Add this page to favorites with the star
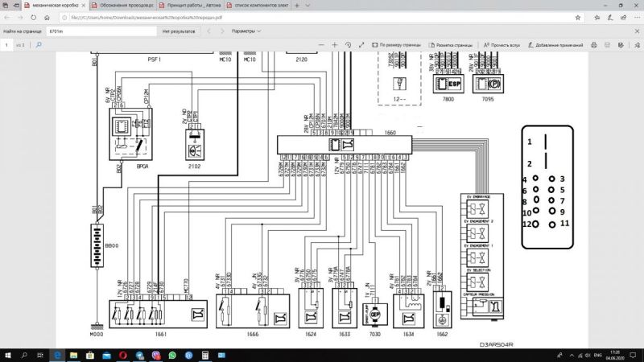The height and width of the screenshot is (362, 644). click(578, 18)
